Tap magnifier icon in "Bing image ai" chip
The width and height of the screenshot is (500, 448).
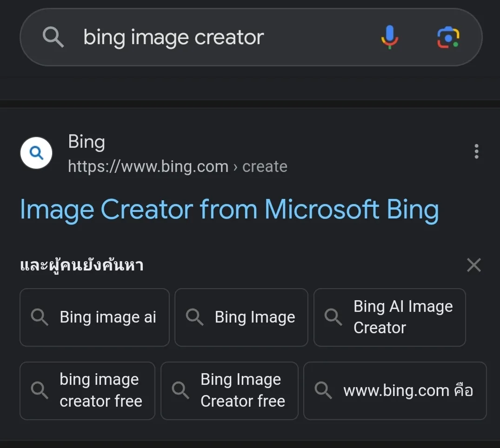point(40,317)
